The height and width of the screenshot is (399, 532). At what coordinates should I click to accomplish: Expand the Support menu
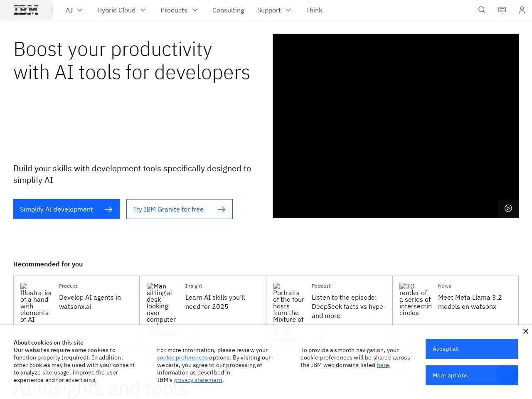pos(274,10)
